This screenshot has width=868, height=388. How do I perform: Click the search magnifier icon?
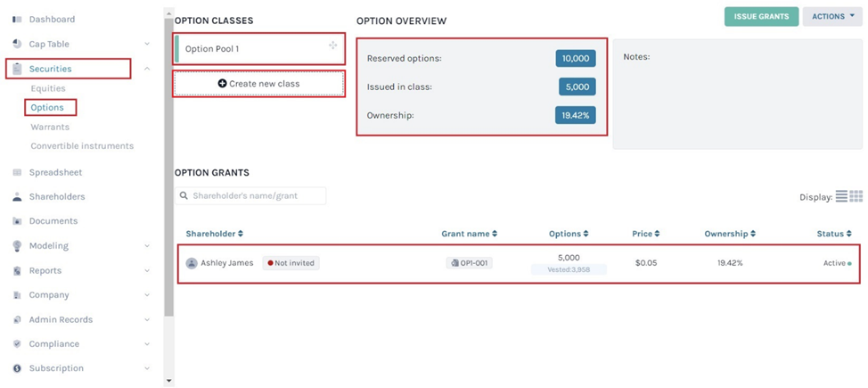point(184,195)
